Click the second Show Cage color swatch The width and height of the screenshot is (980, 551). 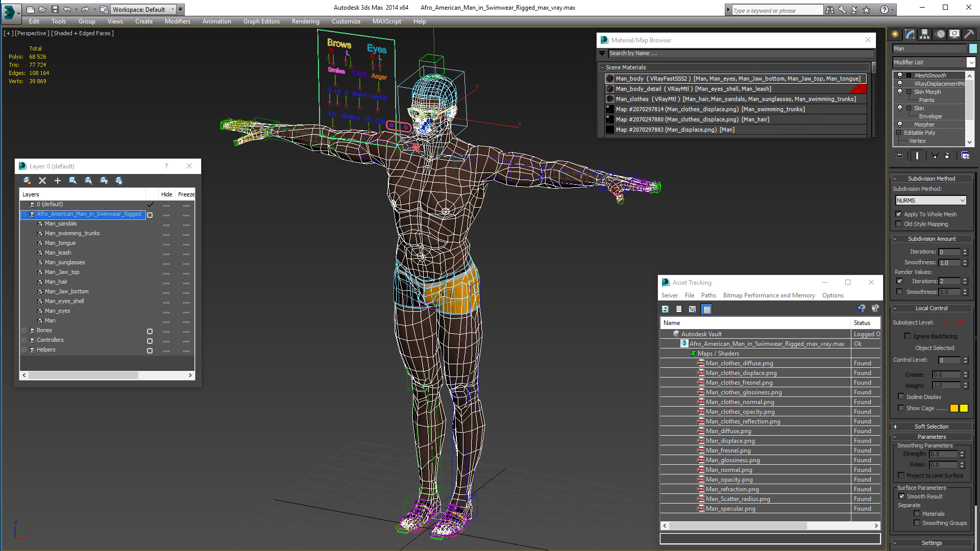pos(964,408)
